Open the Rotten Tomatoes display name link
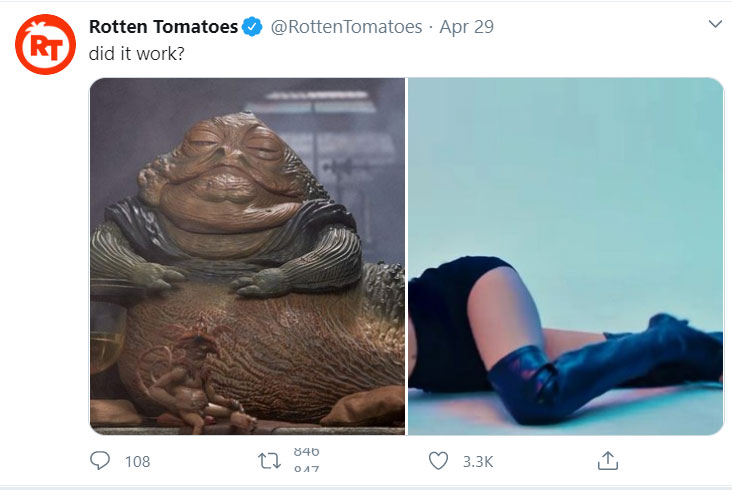Viewport: 732px width, 490px height. [x=164, y=27]
